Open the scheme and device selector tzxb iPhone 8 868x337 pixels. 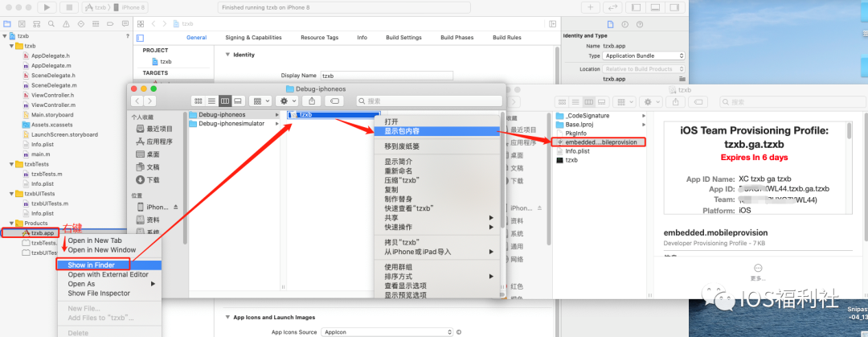click(x=113, y=7)
